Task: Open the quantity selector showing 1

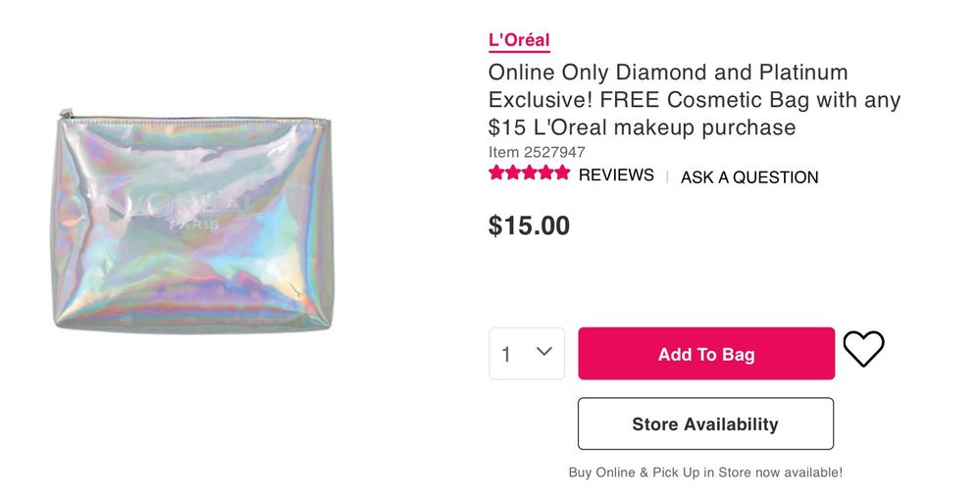Action: (x=527, y=353)
